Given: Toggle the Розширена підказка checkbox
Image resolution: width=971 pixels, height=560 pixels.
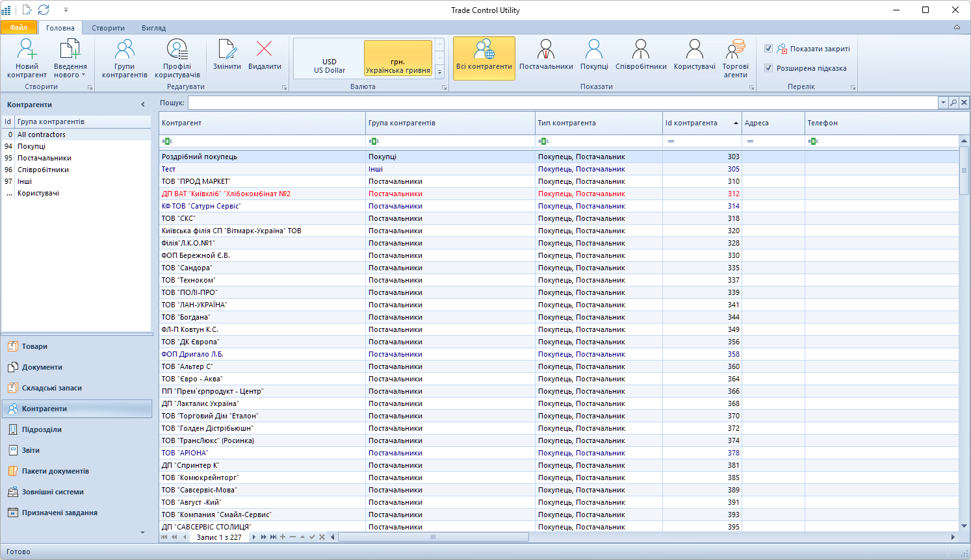Looking at the screenshot, I should pos(768,68).
